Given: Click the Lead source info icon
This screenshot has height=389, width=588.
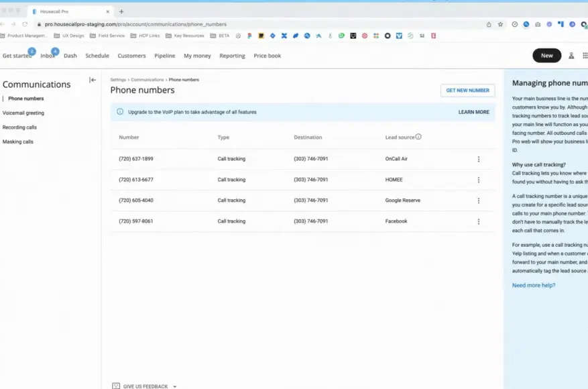Looking at the screenshot, I should click(x=418, y=137).
